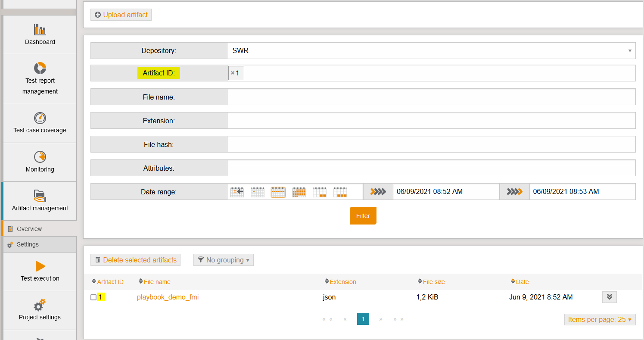644x340 pixels.
Task: Open the No grouping dropdown
Action: pos(223,260)
